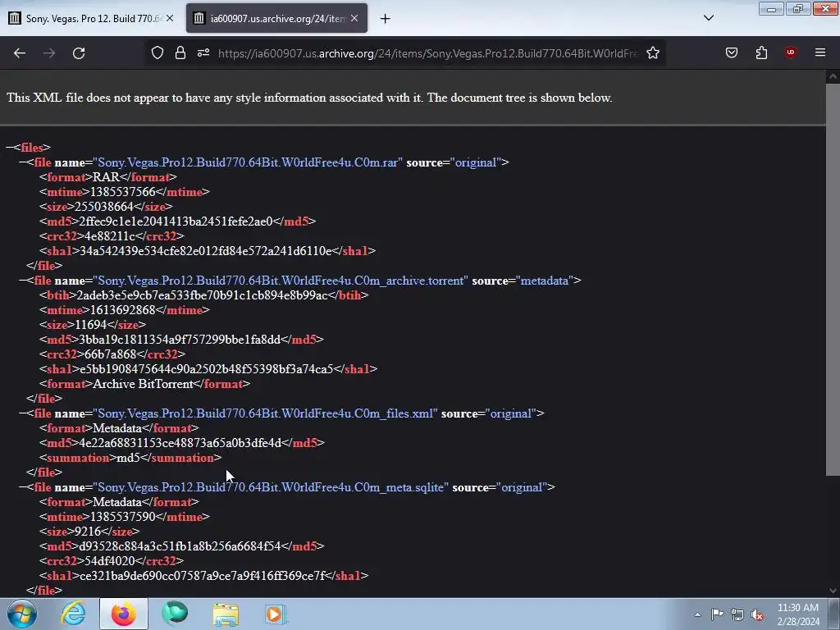840x630 pixels.
Task: Click the size value 11694
Action: click(x=91, y=325)
